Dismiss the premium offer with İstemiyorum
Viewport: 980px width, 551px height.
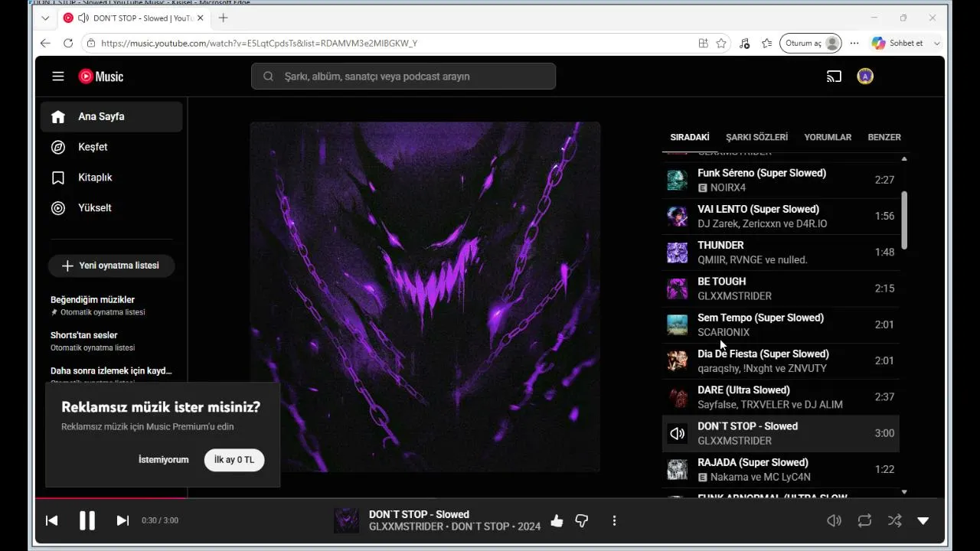[163, 460]
